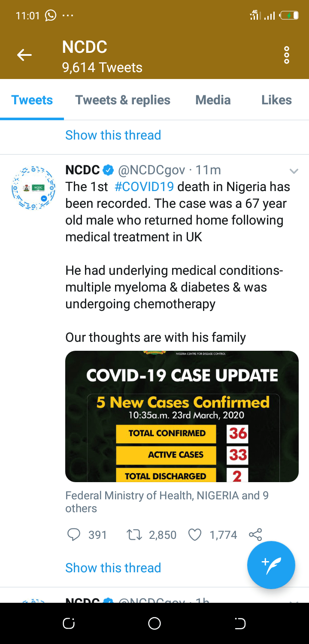Compose a new tweet with floating button
The height and width of the screenshot is (644, 309).
pyautogui.click(x=271, y=565)
